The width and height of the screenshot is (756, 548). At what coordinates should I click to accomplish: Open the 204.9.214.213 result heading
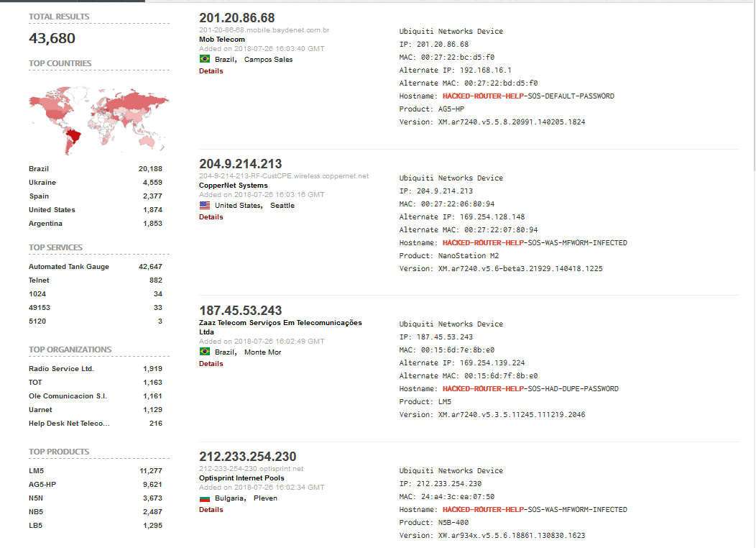(241, 164)
